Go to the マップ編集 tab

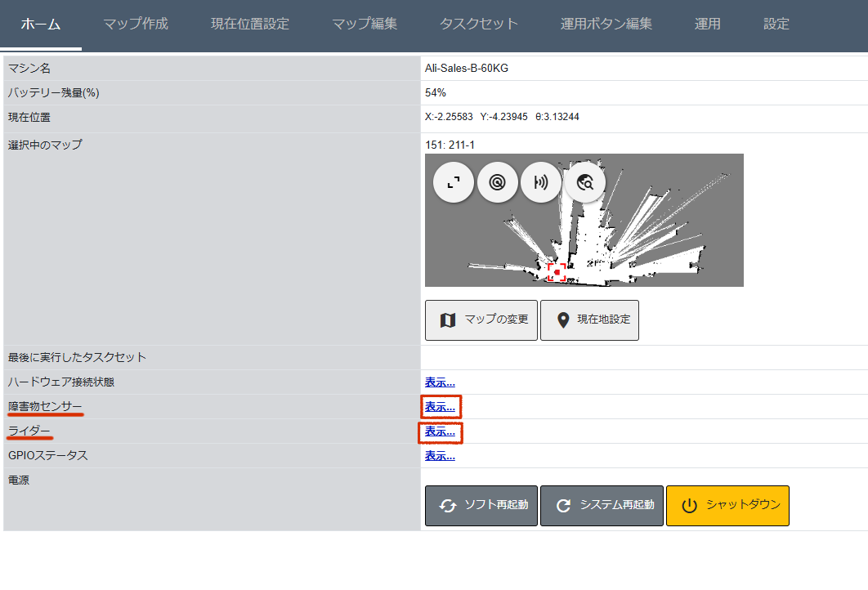(365, 24)
